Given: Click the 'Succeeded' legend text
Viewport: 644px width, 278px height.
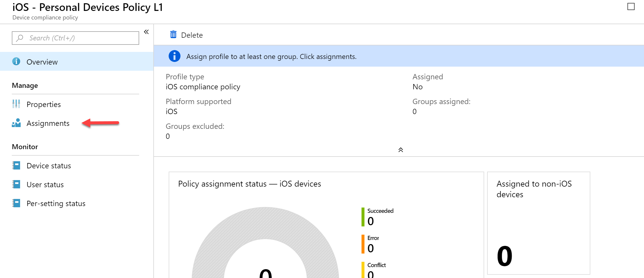Looking at the screenshot, I should click(380, 211).
